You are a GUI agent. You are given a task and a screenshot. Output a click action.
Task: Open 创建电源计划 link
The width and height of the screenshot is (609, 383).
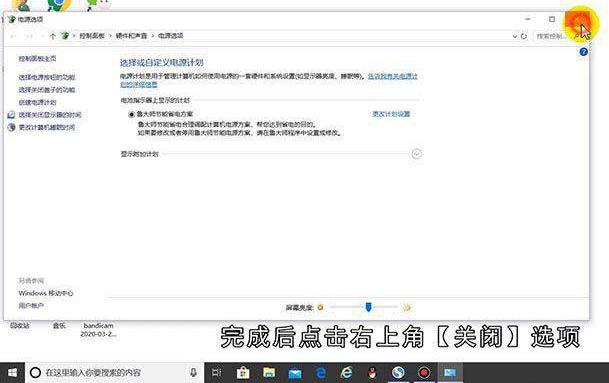click(x=37, y=103)
